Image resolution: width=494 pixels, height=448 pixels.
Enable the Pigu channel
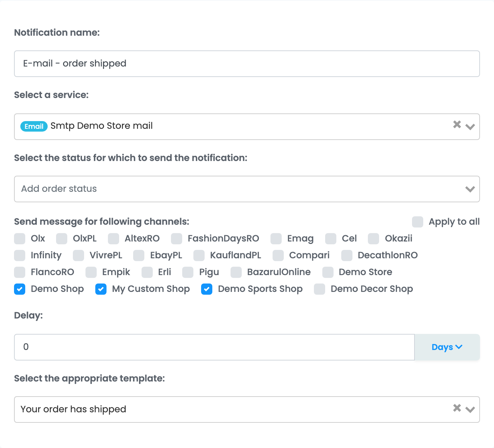pos(188,272)
